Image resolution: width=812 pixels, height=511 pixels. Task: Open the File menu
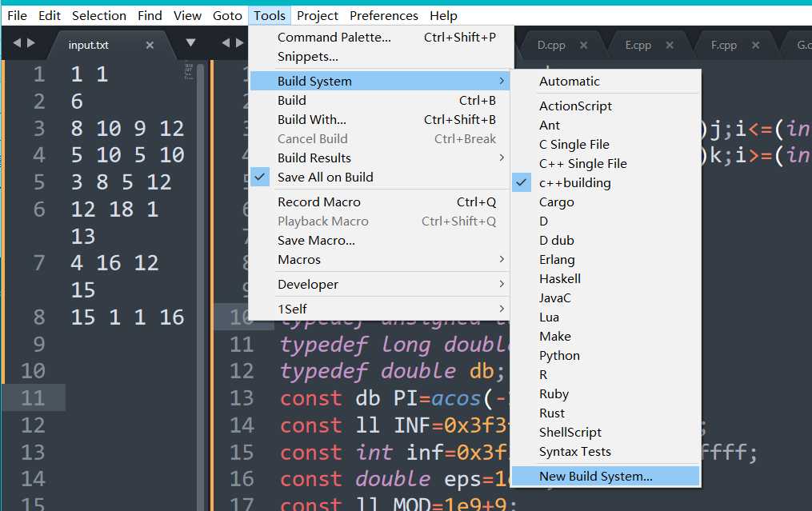tap(17, 16)
